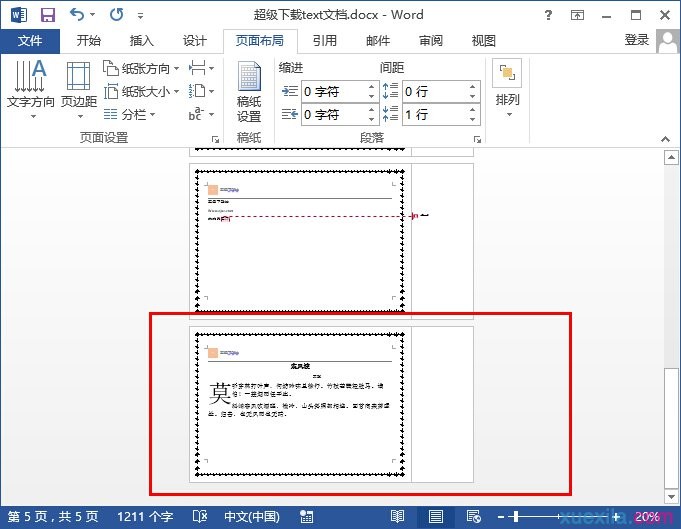
Task: Click the spacing before 0 行 field
Action: click(436, 92)
